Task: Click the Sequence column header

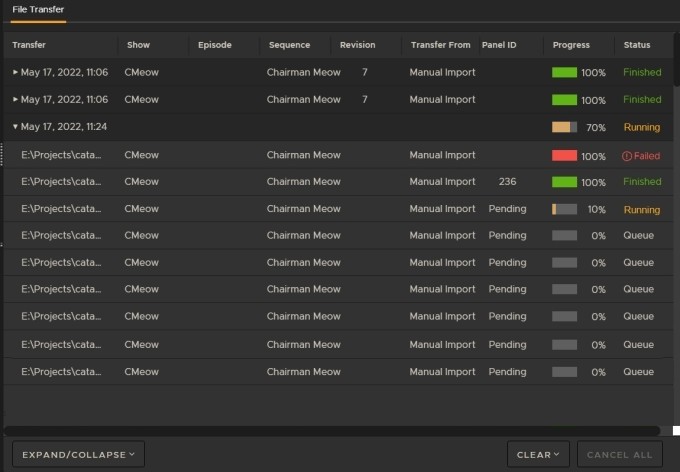Action: [x=289, y=45]
